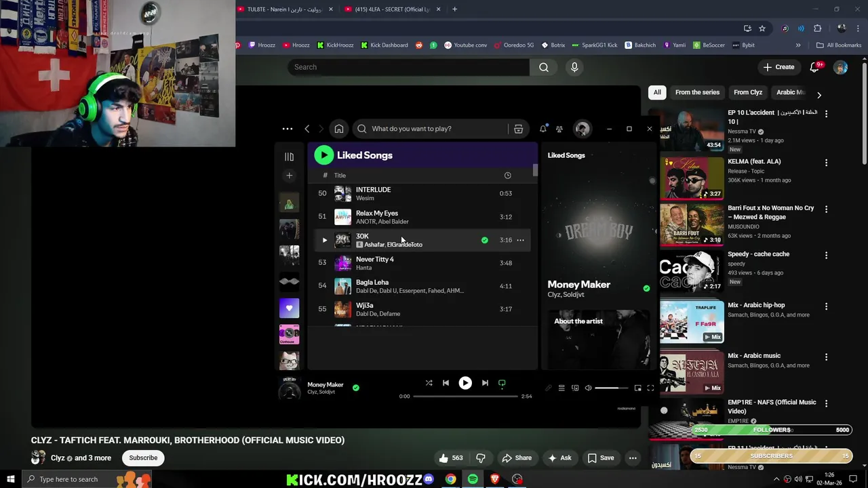Open the Kick Dashboard bookmark
868x488 pixels.
(x=384, y=45)
